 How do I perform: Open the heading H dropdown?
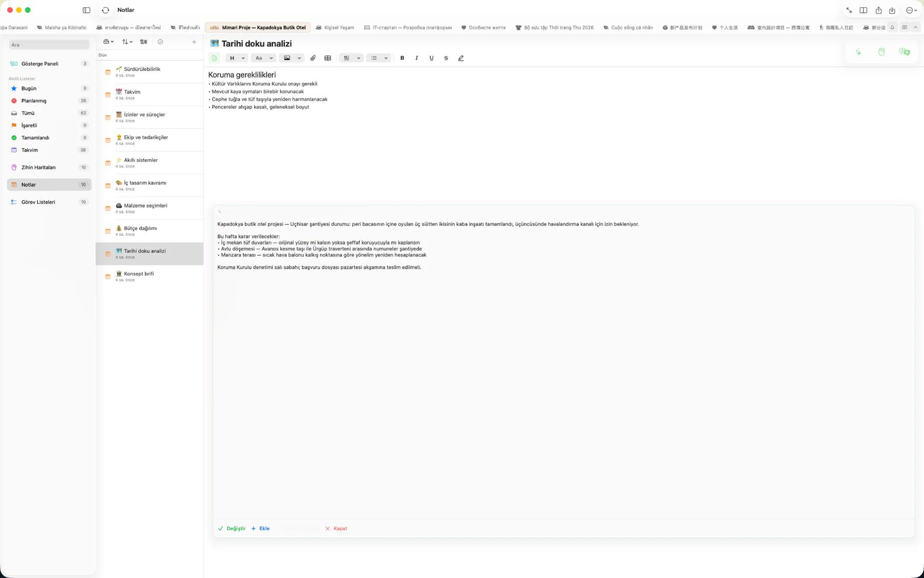(x=237, y=58)
